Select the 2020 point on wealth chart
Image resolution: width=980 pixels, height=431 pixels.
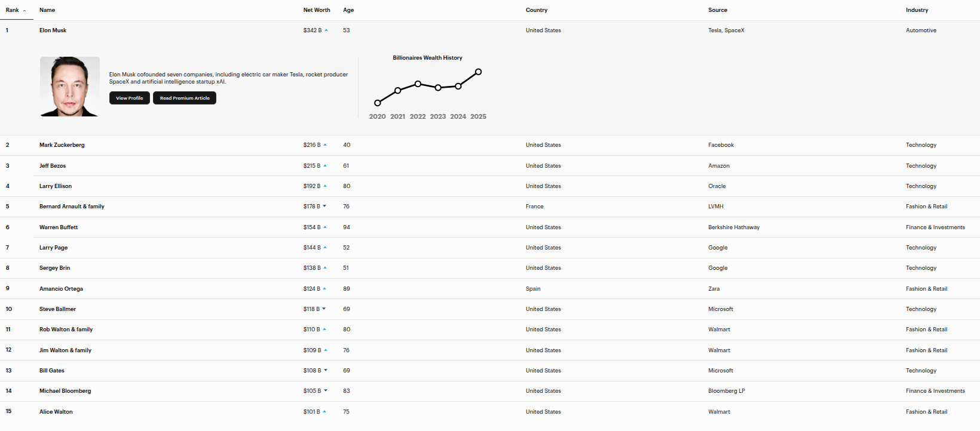pos(377,103)
